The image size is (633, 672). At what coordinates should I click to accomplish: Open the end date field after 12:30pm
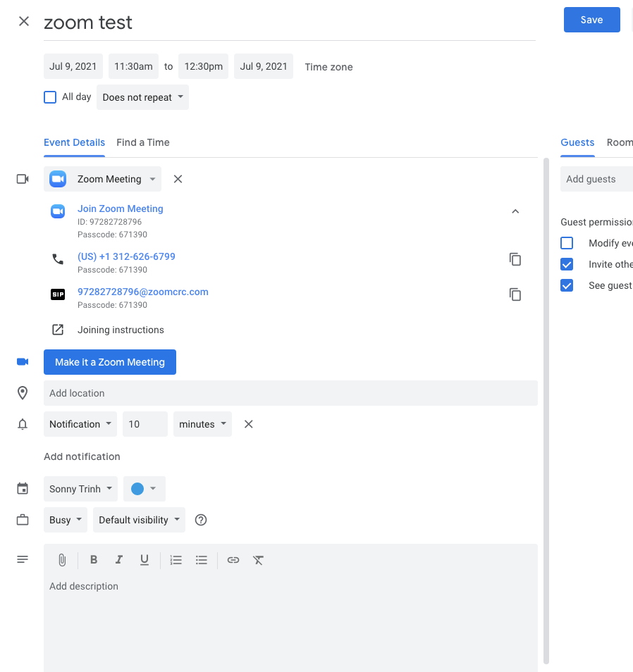[264, 66]
